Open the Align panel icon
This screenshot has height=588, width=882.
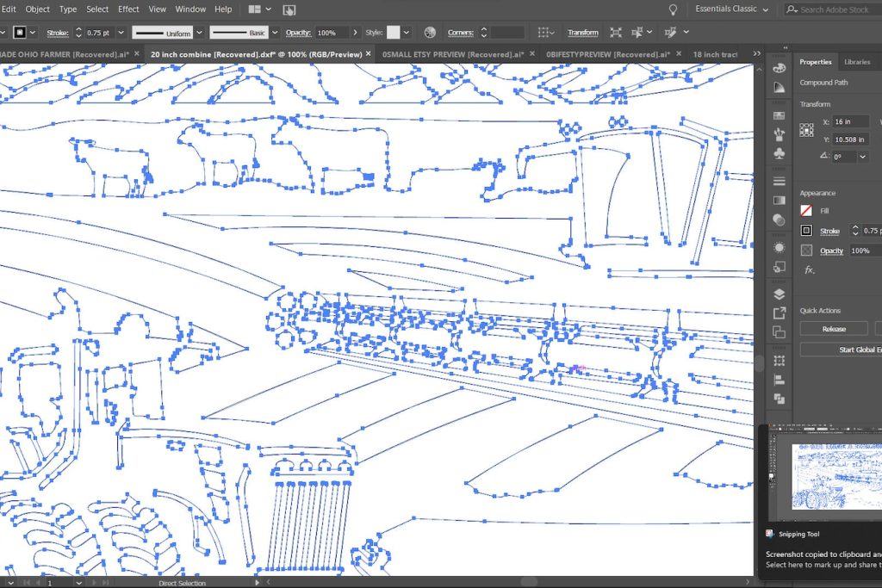point(780,380)
